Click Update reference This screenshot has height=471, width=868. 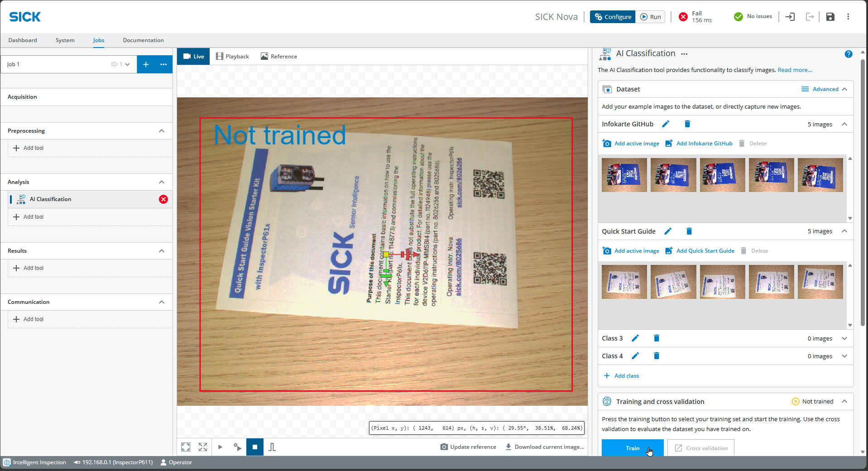[468, 447]
